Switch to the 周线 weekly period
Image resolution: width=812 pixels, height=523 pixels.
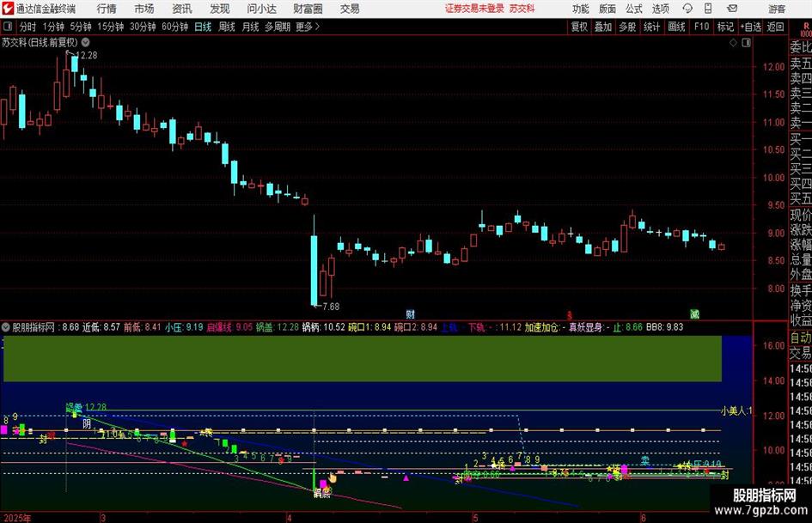226,27
